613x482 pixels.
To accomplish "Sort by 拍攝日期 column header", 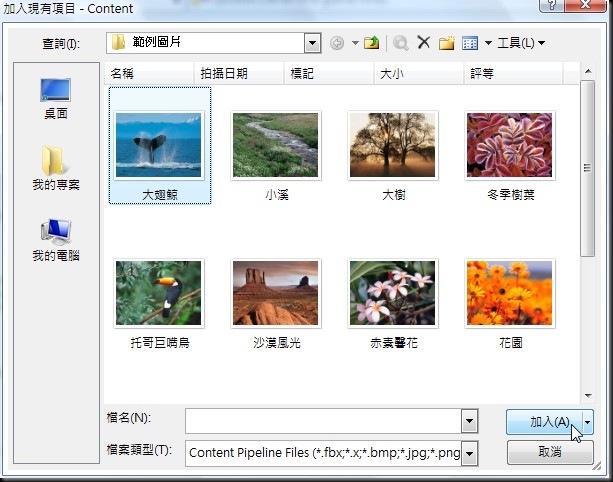I will (239, 73).
